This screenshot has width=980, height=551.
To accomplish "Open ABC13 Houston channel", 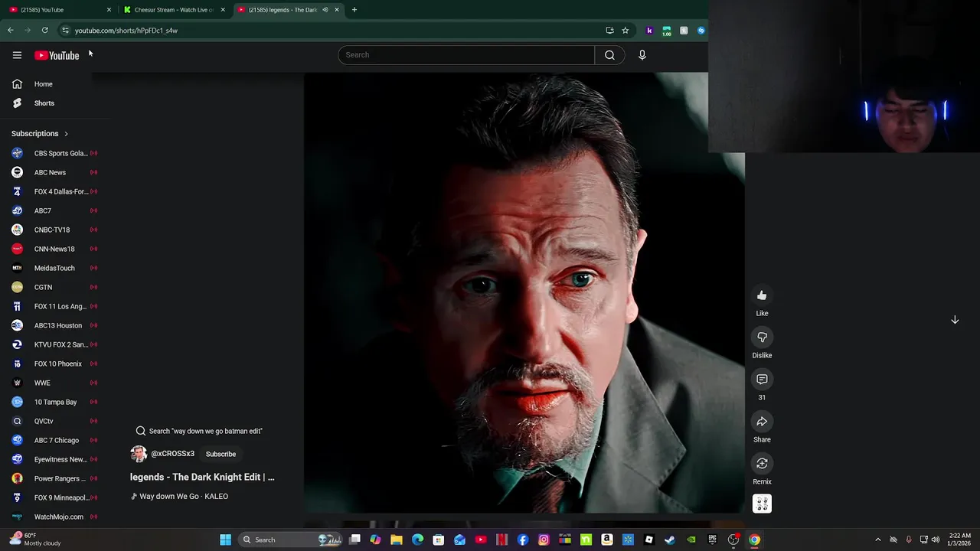I will pyautogui.click(x=55, y=325).
